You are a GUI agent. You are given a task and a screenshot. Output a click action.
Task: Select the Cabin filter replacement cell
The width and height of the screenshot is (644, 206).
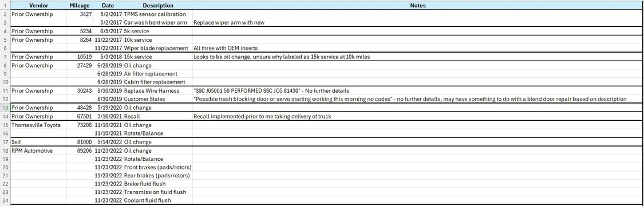(x=158, y=82)
